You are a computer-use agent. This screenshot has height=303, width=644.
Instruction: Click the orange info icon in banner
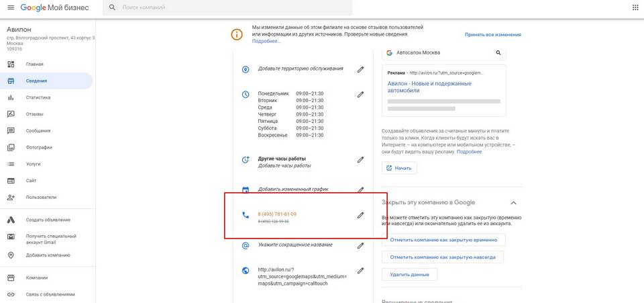click(237, 34)
